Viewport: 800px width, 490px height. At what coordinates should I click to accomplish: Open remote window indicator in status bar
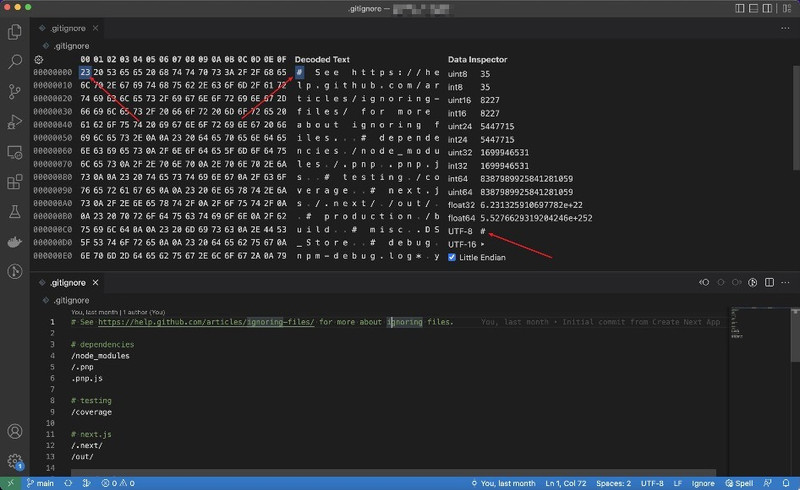tap(11, 483)
